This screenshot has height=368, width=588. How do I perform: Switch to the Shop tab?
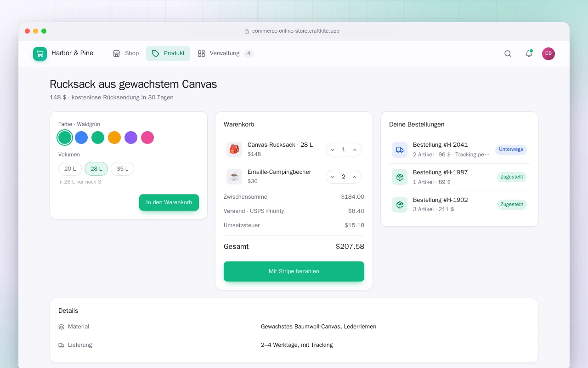126,53
